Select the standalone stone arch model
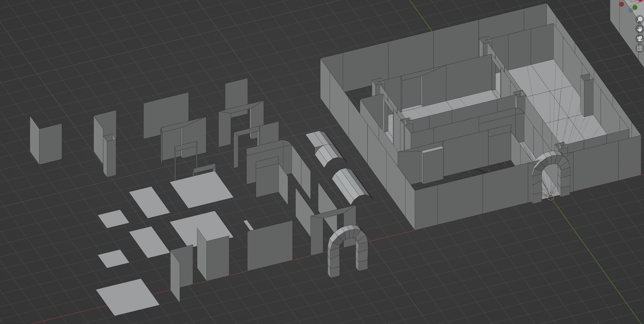The width and height of the screenshot is (644, 324). [348, 251]
